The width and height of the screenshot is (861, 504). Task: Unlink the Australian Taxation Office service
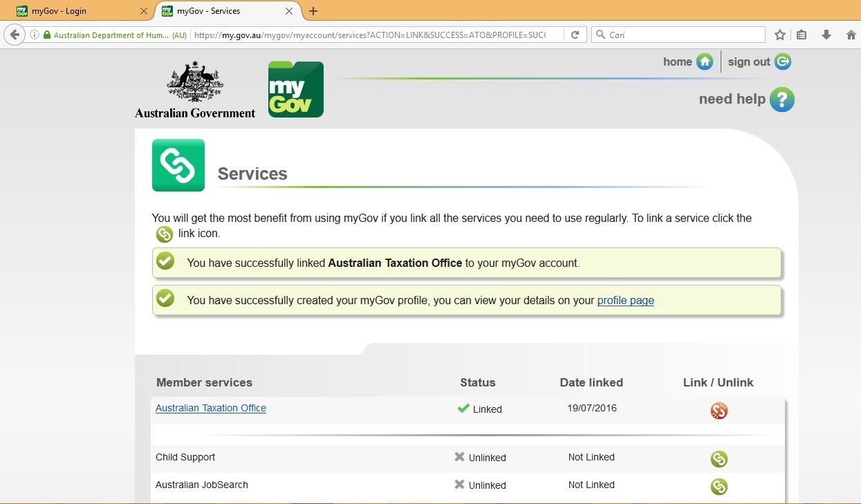coord(718,410)
